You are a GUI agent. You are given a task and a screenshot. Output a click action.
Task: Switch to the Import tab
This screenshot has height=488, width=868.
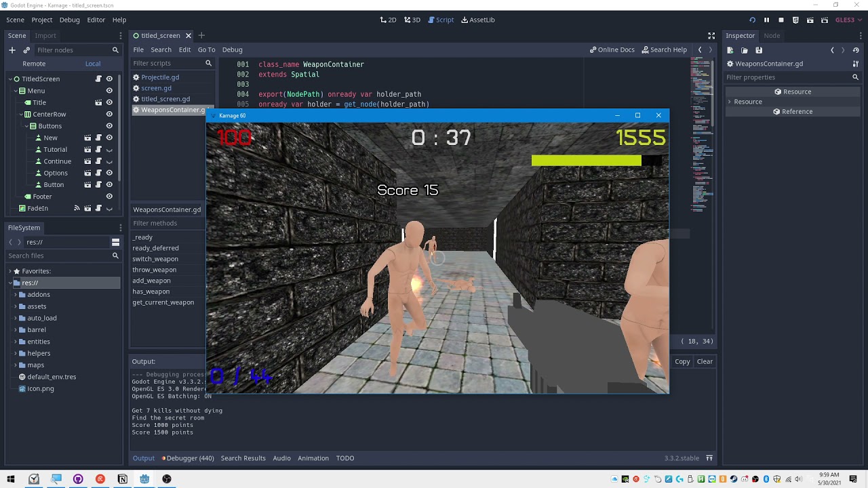point(45,35)
